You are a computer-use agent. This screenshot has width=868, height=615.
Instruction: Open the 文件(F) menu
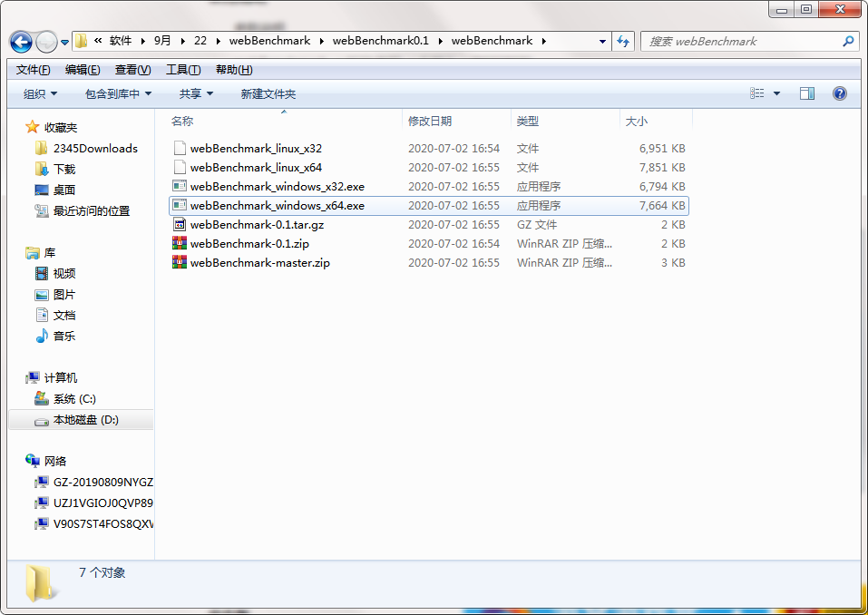pyautogui.click(x=34, y=70)
